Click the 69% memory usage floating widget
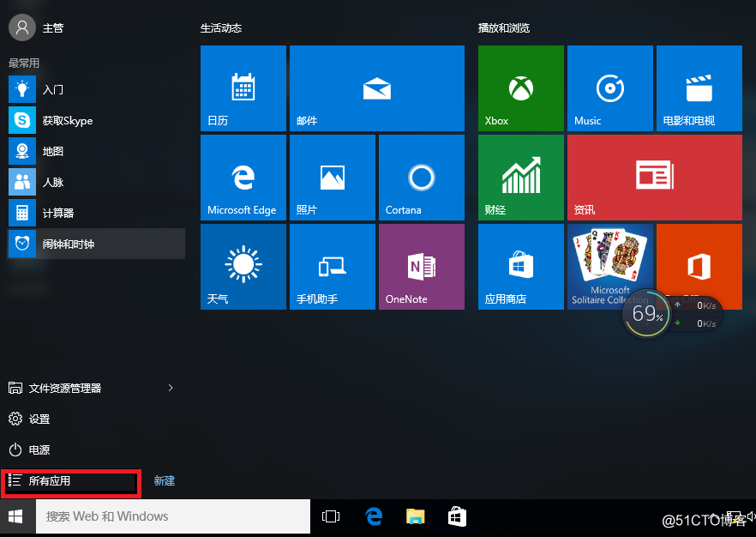The width and height of the screenshot is (756, 537). point(646,314)
